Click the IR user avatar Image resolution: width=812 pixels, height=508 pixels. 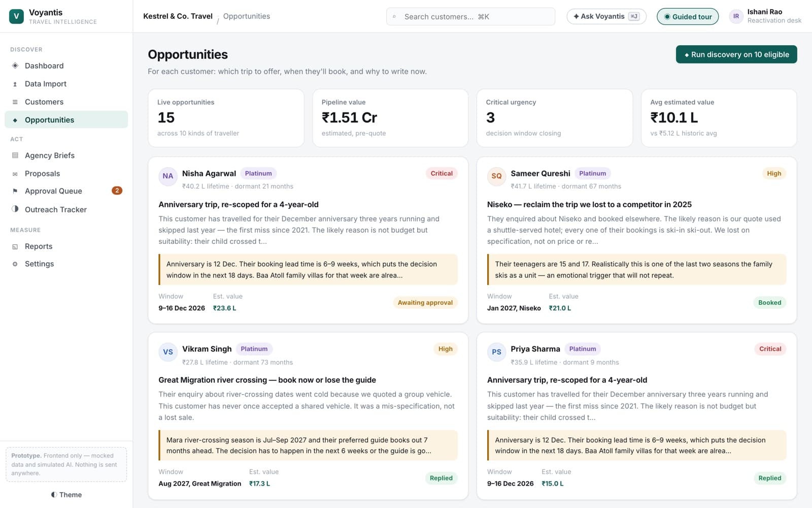click(736, 16)
